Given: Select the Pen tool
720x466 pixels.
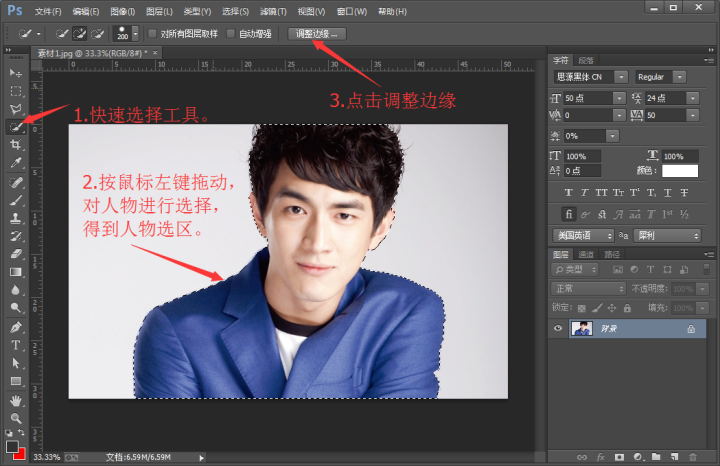Looking at the screenshot, I should (x=16, y=327).
